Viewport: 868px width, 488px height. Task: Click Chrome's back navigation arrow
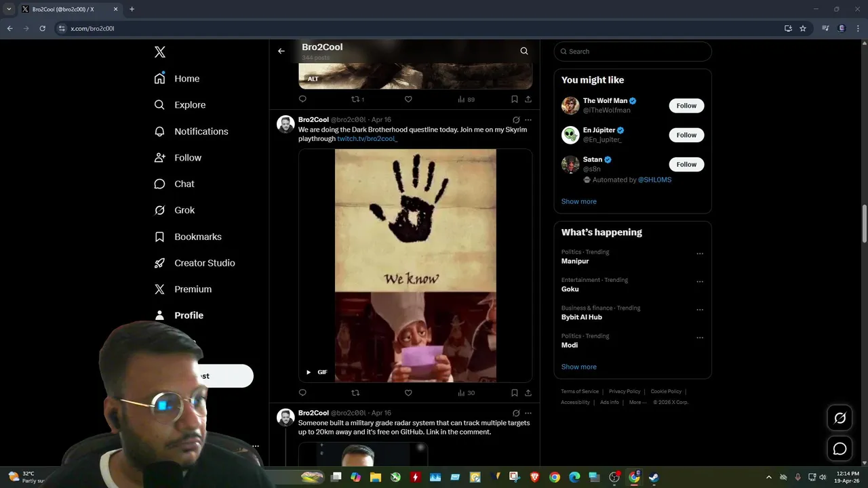point(9,28)
